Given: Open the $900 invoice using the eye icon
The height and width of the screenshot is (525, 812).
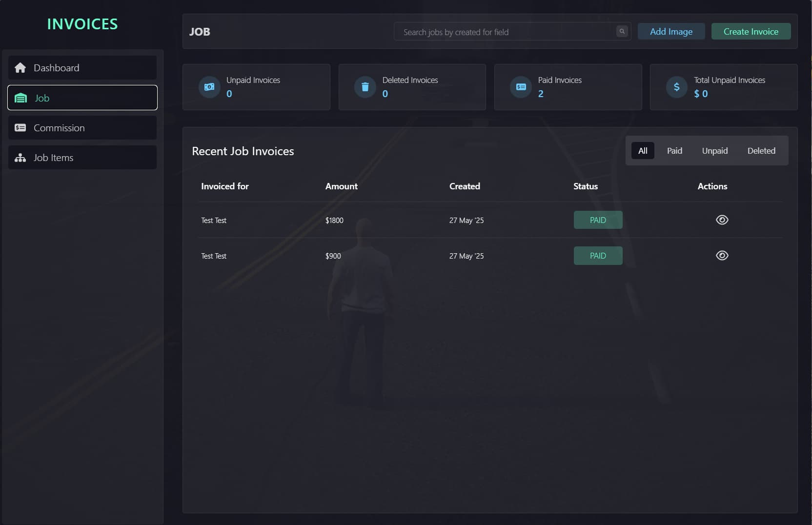Looking at the screenshot, I should tap(722, 255).
